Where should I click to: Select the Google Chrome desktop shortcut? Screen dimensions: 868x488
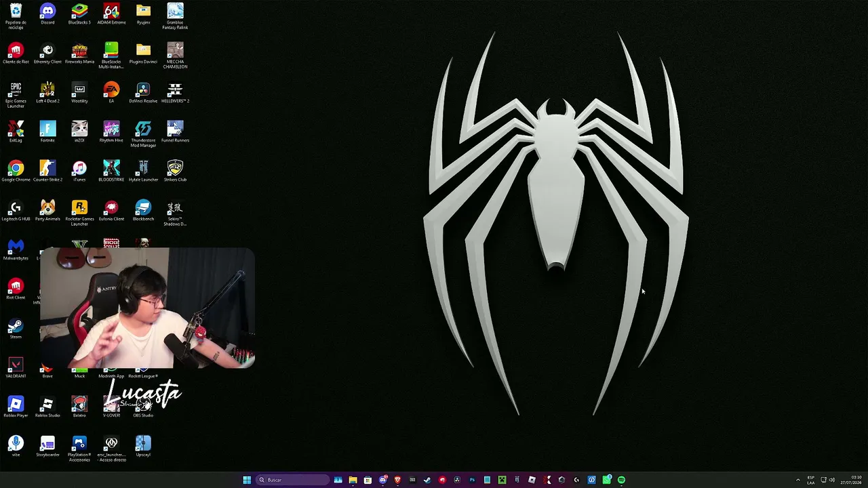pyautogui.click(x=16, y=171)
